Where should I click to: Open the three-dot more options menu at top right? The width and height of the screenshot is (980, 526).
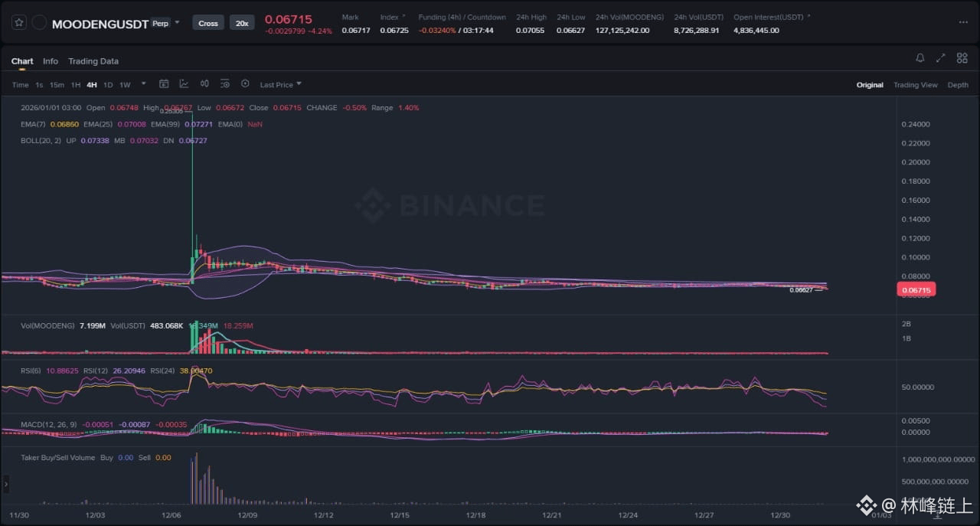(963, 23)
